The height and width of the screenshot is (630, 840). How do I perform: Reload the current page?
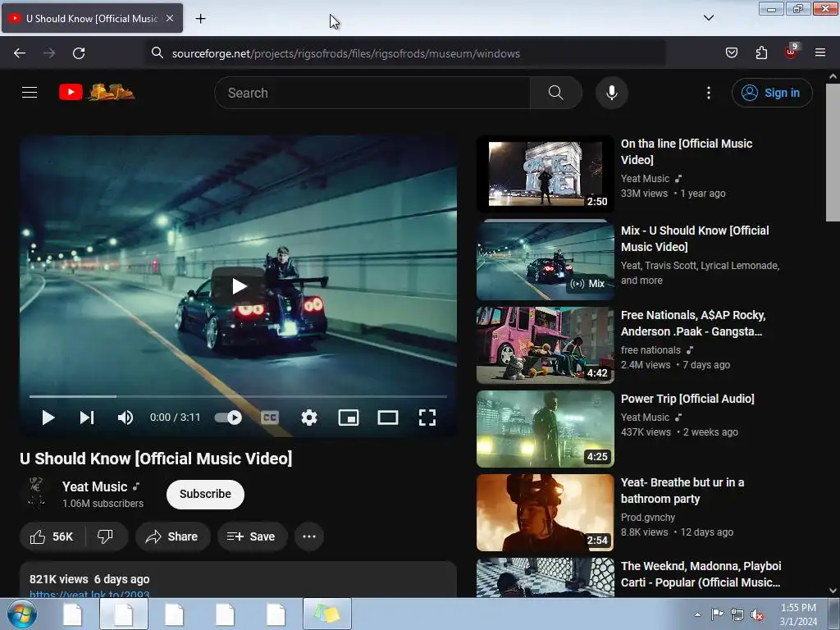79,53
